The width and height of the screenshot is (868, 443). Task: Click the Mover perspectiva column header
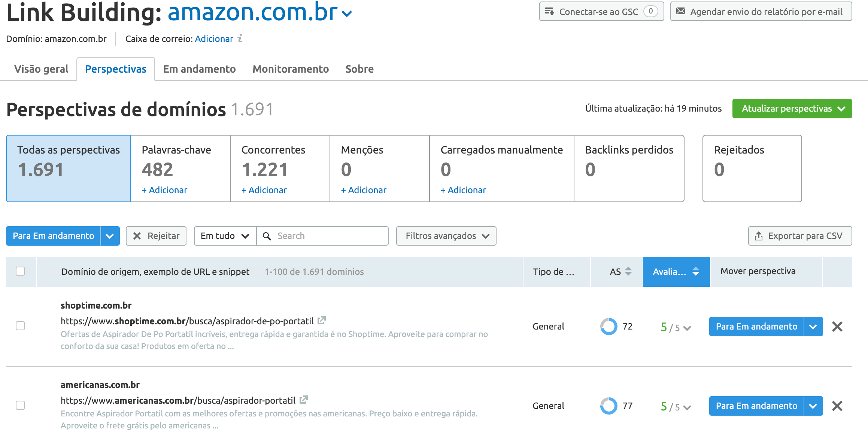[x=767, y=271]
